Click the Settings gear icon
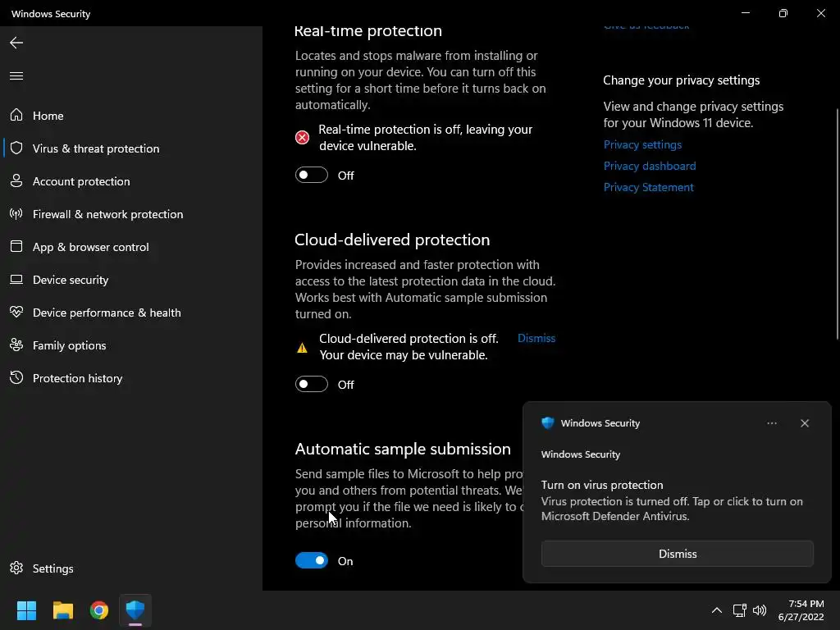The width and height of the screenshot is (840, 630). pyautogui.click(x=16, y=568)
